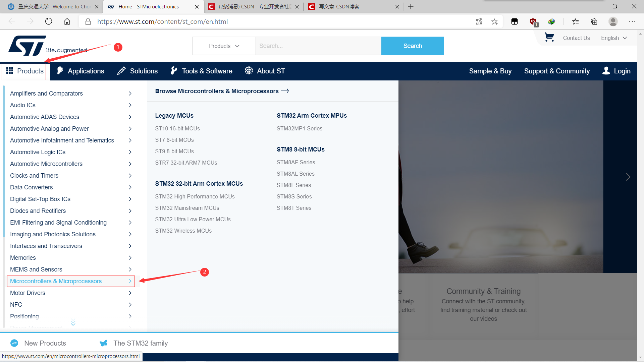Open Support & Community menu
The height and width of the screenshot is (362, 644).
(557, 71)
